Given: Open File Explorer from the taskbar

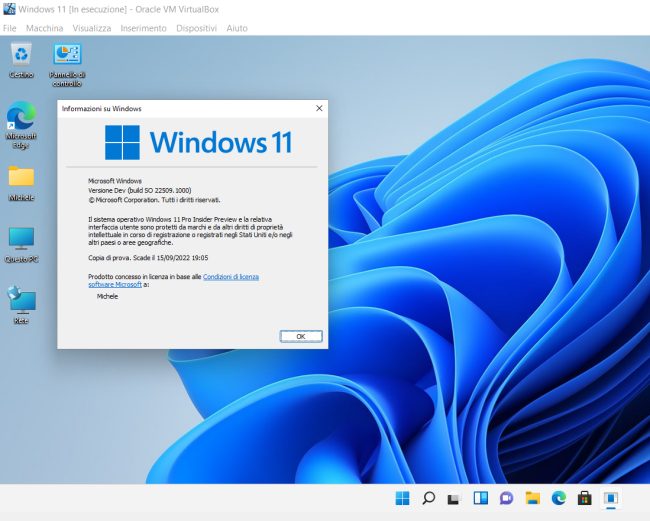Looking at the screenshot, I should [x=532, y=498].
